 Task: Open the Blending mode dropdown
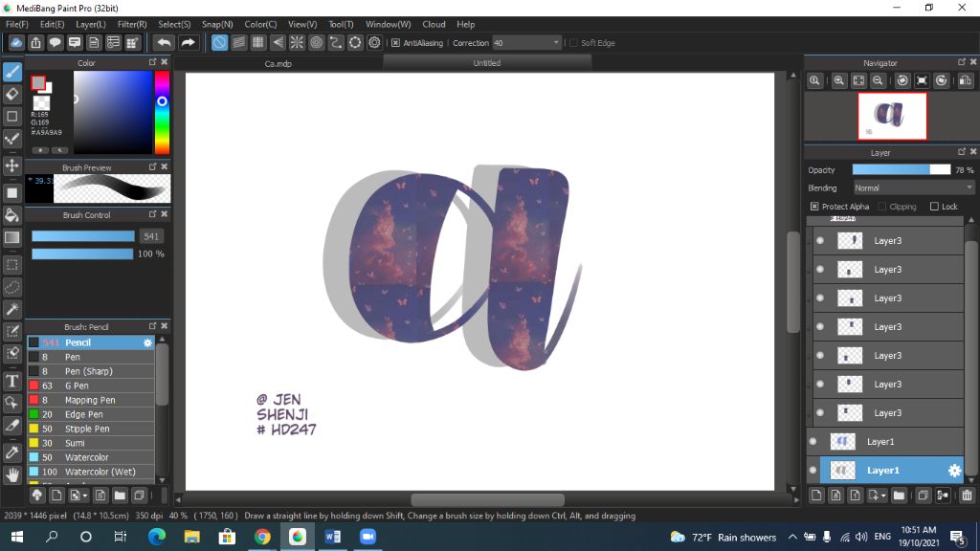914,188
